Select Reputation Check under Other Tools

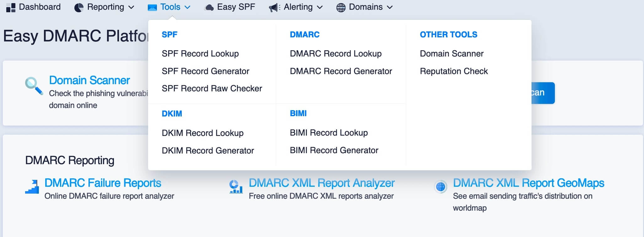[x=454, y=71]
